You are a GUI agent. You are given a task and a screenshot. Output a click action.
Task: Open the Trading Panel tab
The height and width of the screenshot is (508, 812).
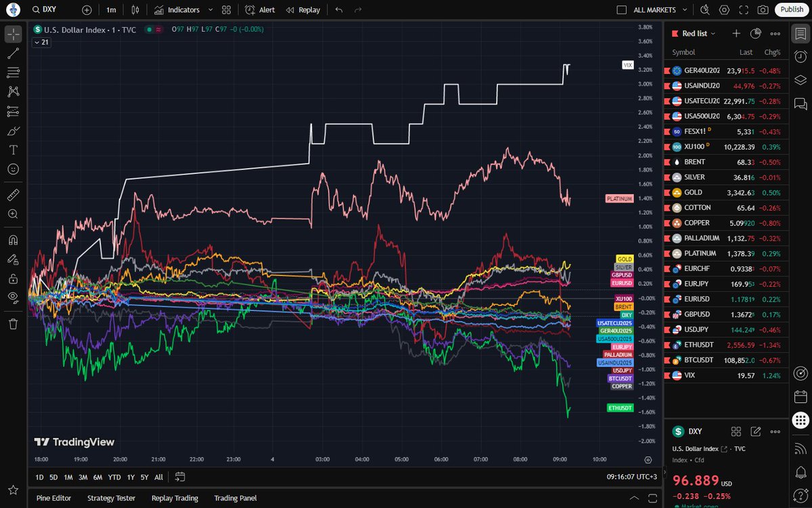pyautogui.click(x=235, y=498)
